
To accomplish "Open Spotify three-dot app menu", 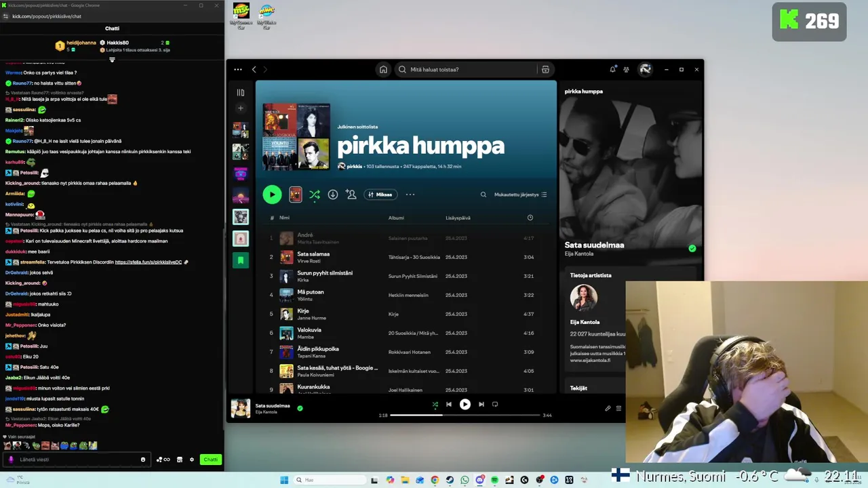I will [238, 69].
